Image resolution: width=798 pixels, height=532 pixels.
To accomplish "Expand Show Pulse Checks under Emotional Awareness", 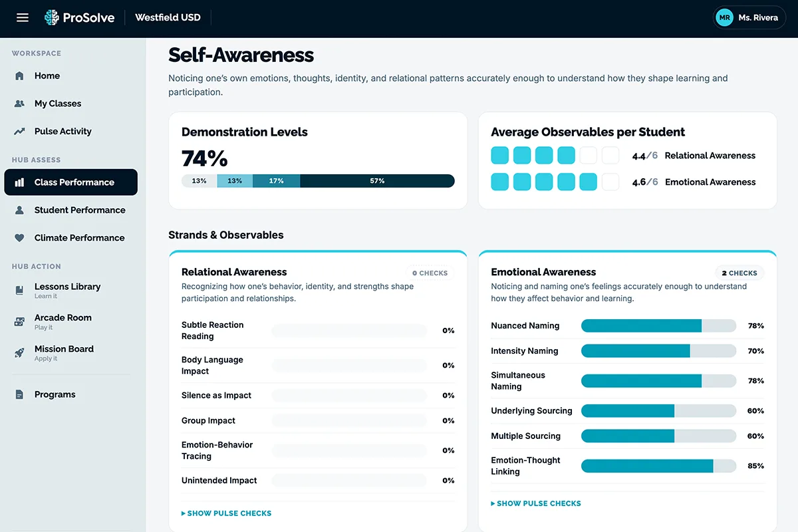I will click(x=536, y=503).
